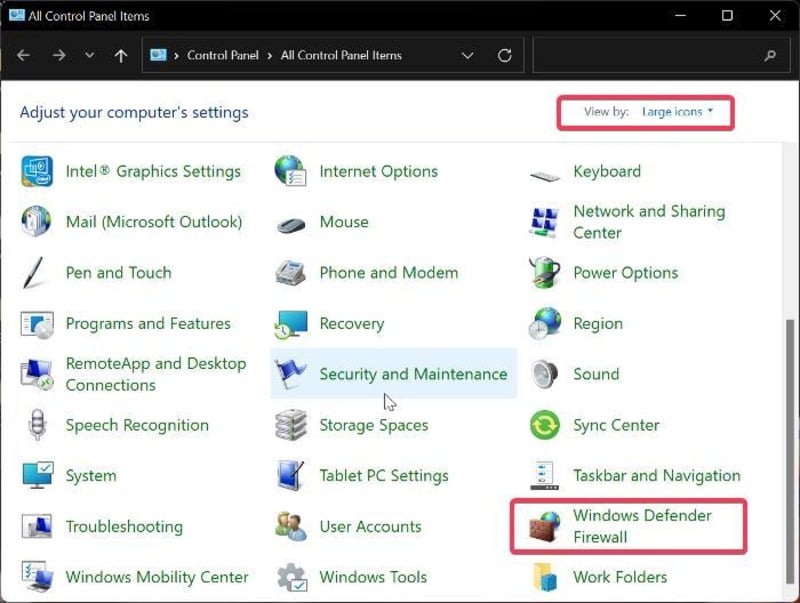Open the Internet Options text link
This screenshot has width=800, height=603.
click(379, 171)
